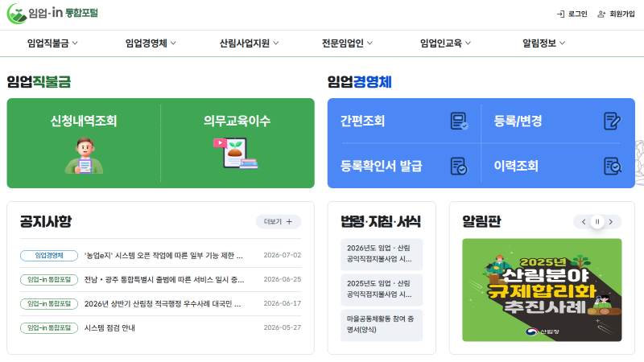
Task: Click the 임업직불금 section heading
Action: click(x=39, y=82)
